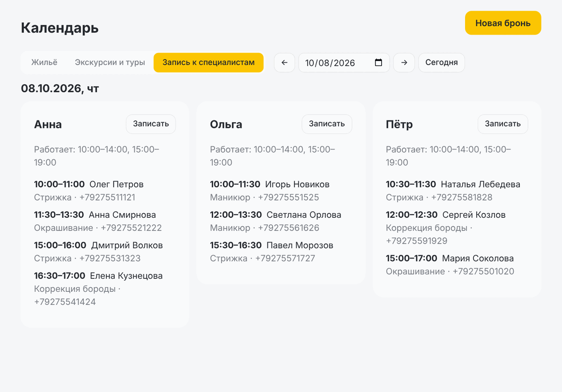This screenshot has width=562, height=392.
Task: Open Анна Смирнова's 11:30–13:30 appointment
Action: tap(105, 221)
